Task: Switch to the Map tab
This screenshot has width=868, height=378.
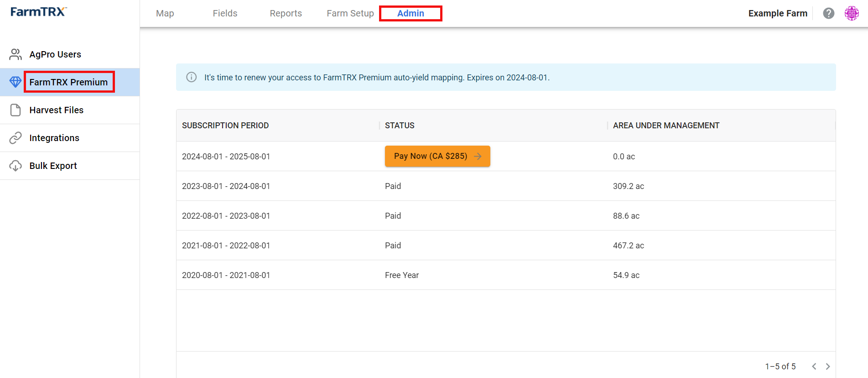Action: [x=165, y=13]
